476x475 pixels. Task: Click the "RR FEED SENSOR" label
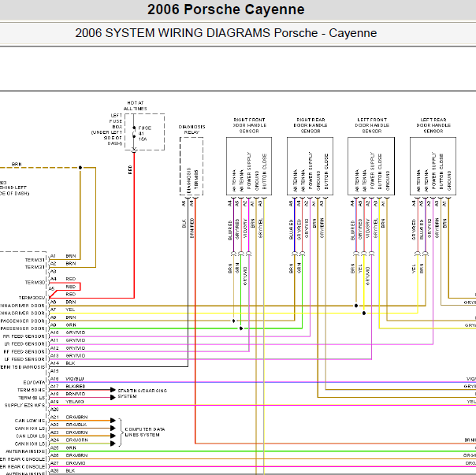tap(24, 336)
